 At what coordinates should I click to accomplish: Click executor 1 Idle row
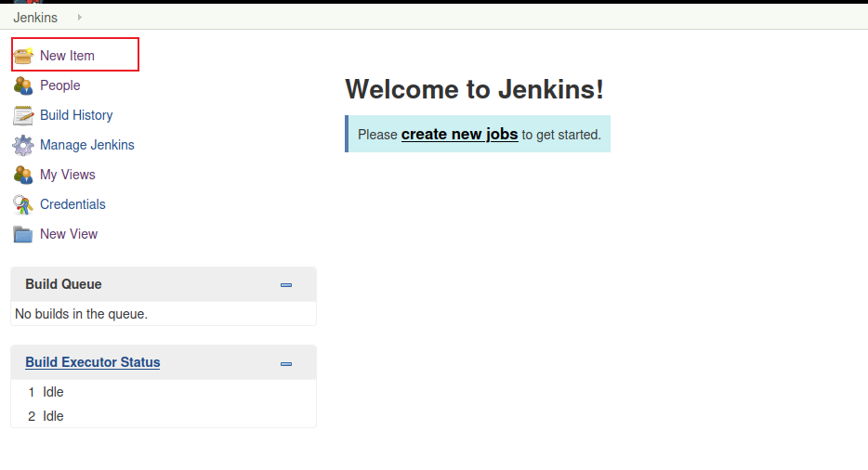pyautogui.click(x=164, y=392)
